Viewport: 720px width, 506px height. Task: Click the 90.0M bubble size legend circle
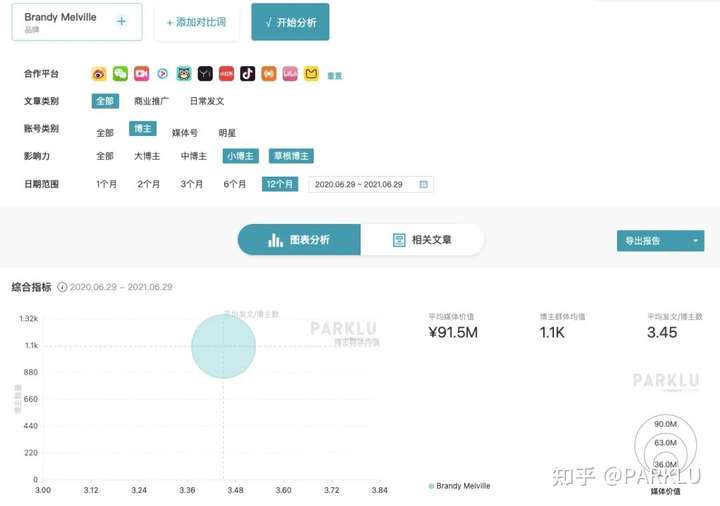coord(665,424)
